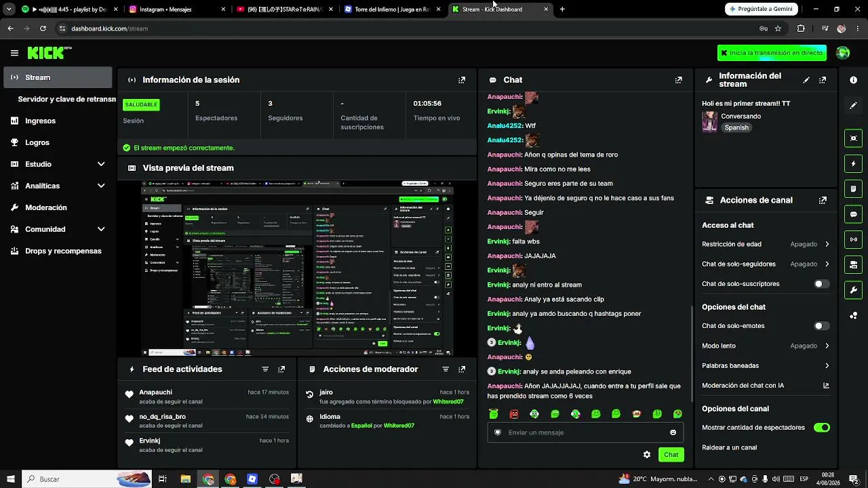
Task: Click the three-dots icon at bottom of right sidebar
Action: pos(853,315)
